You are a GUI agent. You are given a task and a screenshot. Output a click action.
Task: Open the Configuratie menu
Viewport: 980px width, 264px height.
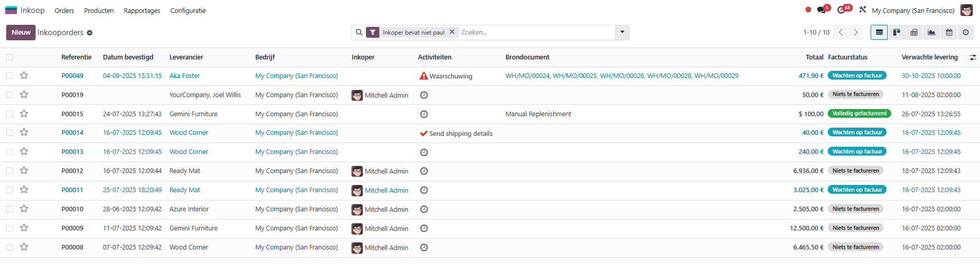[x=188, y=10]
